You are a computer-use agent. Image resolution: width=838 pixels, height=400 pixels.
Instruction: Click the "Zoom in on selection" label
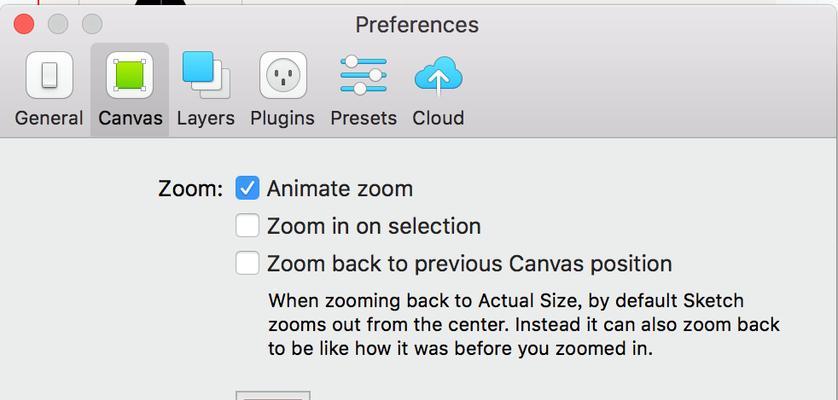click(374, 226)
